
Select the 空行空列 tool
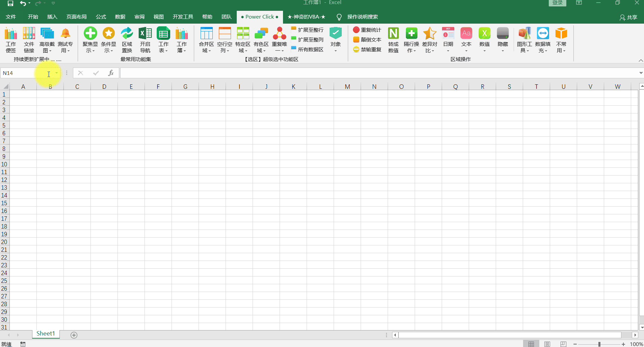point(225,40)
